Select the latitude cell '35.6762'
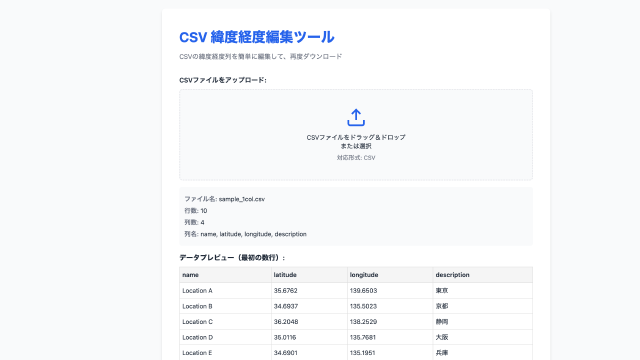Screen dimensions: 640x360 [309, 291]
